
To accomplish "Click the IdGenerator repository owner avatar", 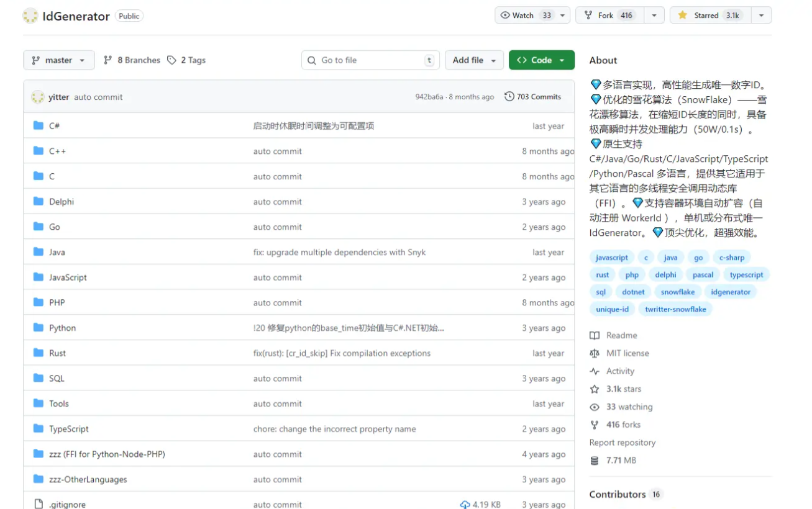I will point(30,16).
